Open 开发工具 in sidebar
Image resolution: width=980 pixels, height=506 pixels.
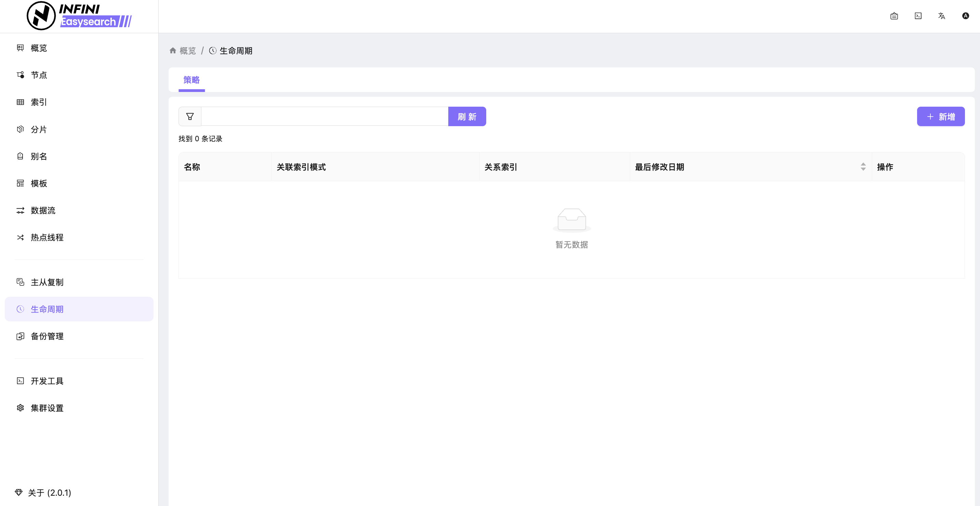tap(47, 381)
